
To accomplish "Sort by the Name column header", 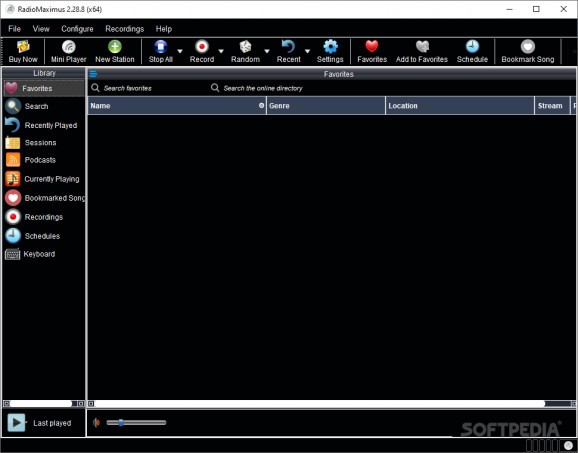I will [177, 106].
